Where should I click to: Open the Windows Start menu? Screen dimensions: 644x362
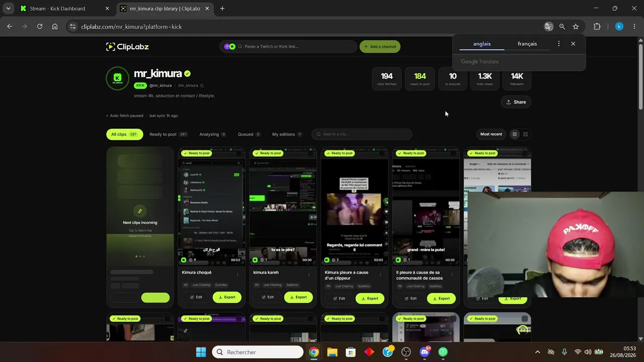point(201,352)
